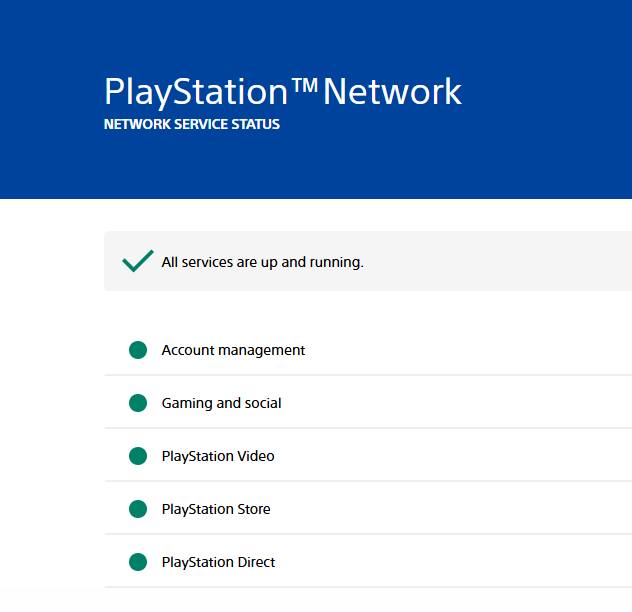Viewport: 632px width, 612px height.
Task: Click the word PlayStation in the title
Action: (x=196, y=92)
